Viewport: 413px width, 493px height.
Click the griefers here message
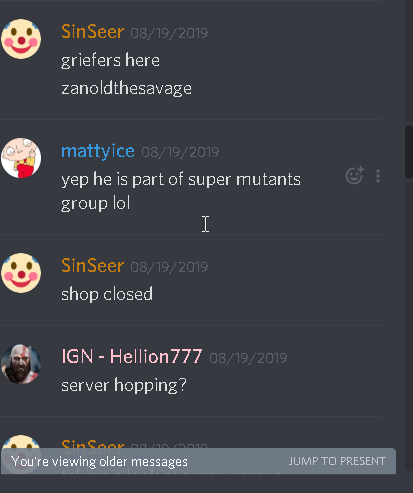110,60
